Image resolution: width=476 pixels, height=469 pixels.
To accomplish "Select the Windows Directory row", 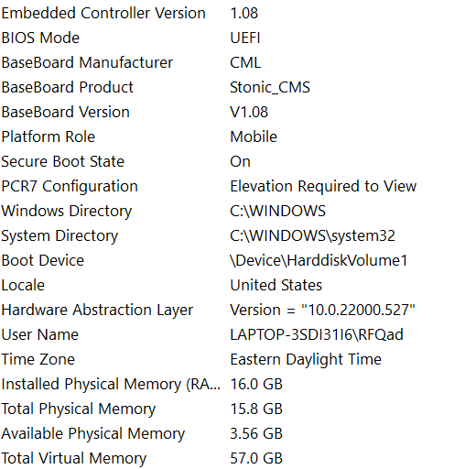I will point(238,211).
